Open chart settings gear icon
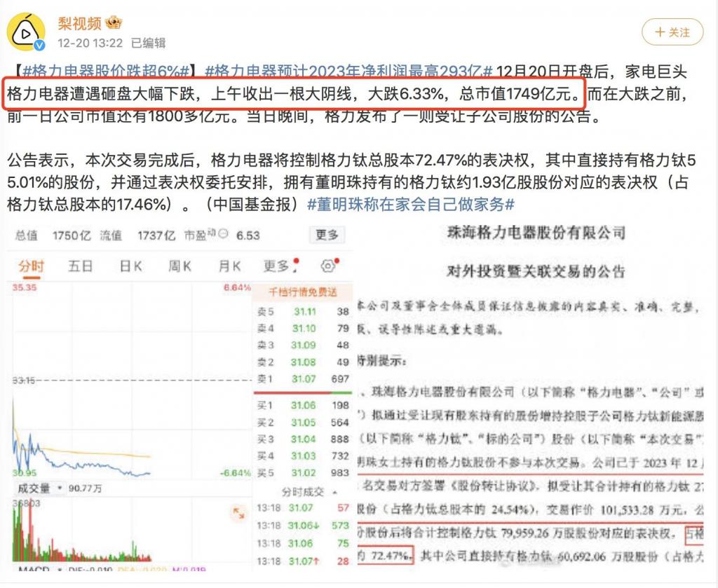The image size is (718, 588). click(329, 266)
